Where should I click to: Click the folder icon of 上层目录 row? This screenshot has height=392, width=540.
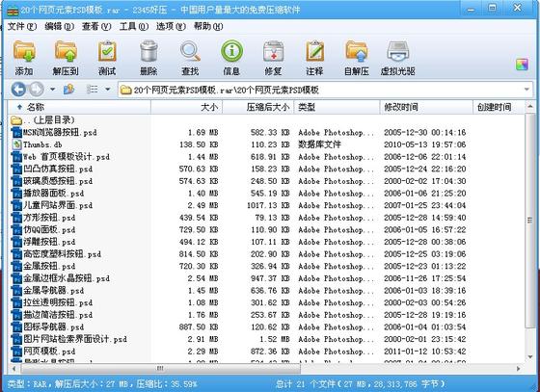(16, 120)
